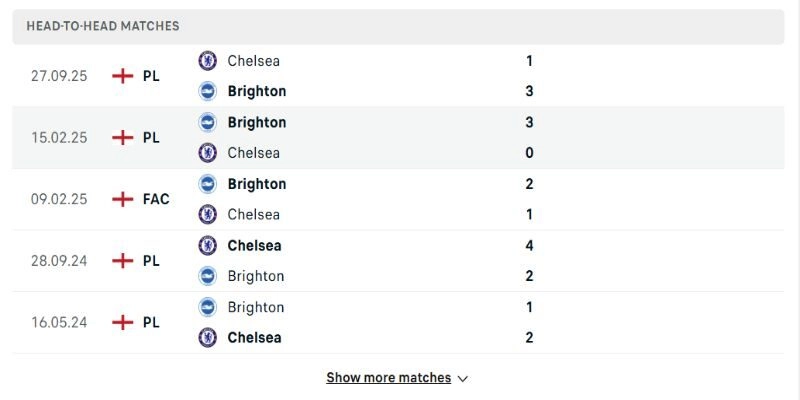
Task: Expand list with Show more matches
Action: point(388,378)
